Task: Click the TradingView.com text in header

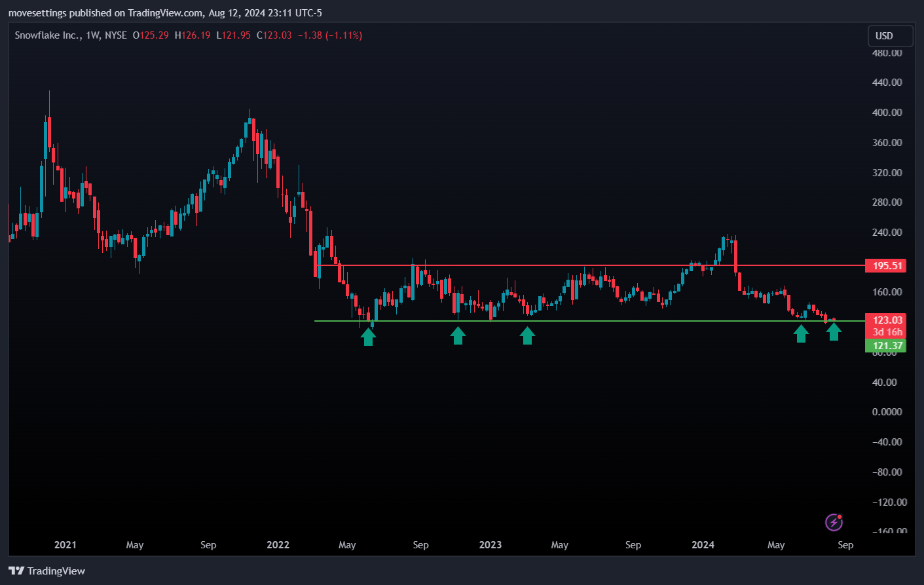Action: click(166, 13)
